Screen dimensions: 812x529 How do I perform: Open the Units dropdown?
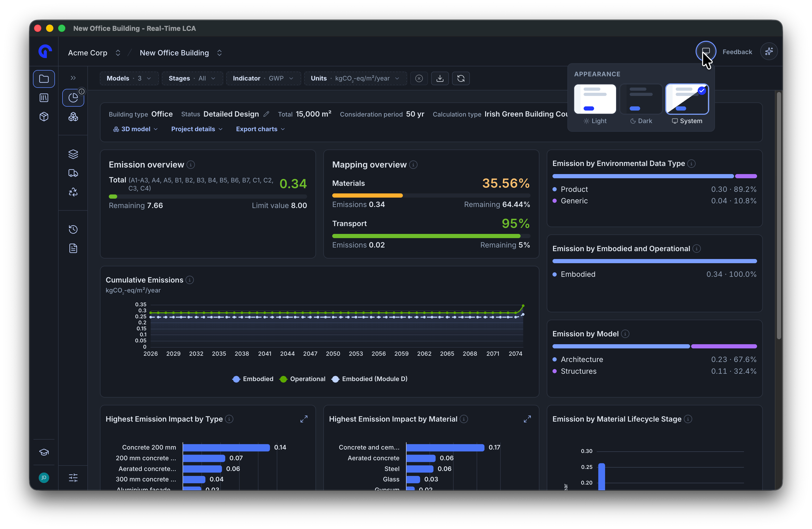click(x=355, y=78)
